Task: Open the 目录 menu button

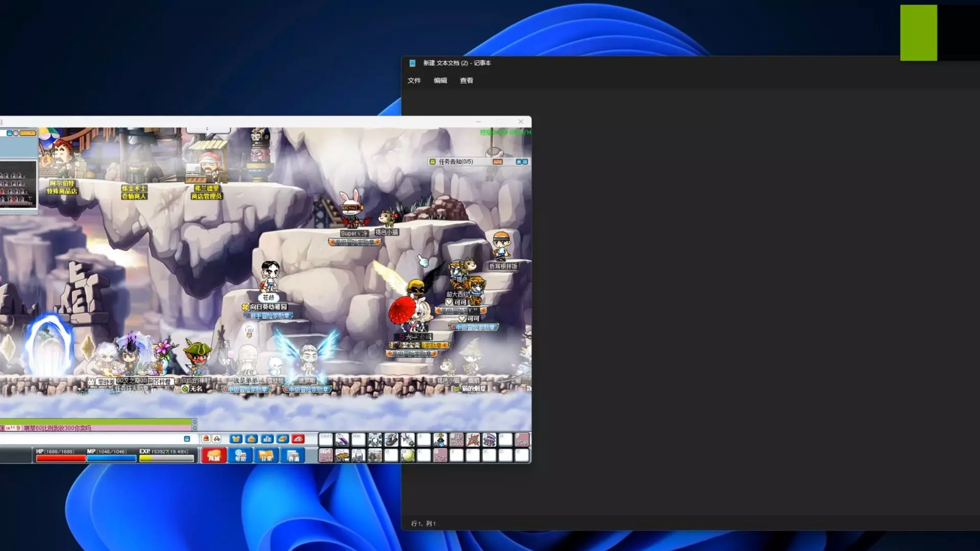Action: click(x=266, y=455)
